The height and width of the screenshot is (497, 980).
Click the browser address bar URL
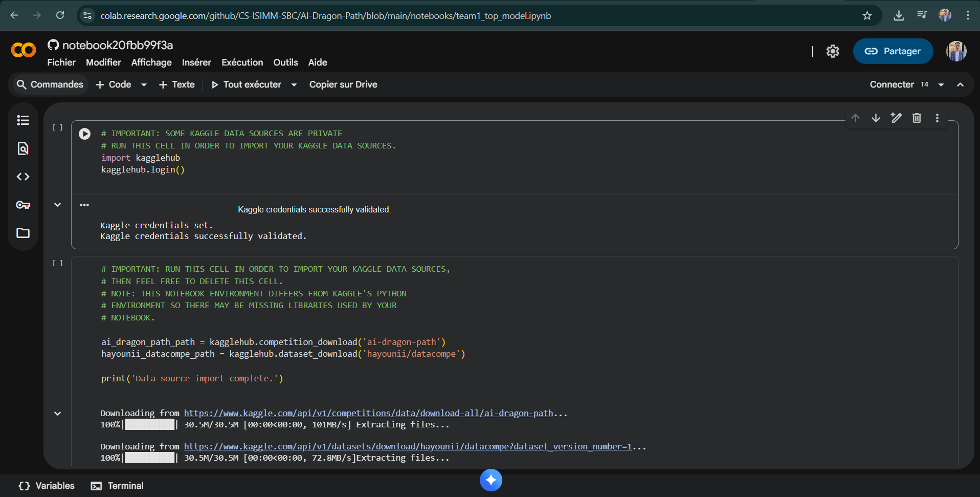(325, 16)
